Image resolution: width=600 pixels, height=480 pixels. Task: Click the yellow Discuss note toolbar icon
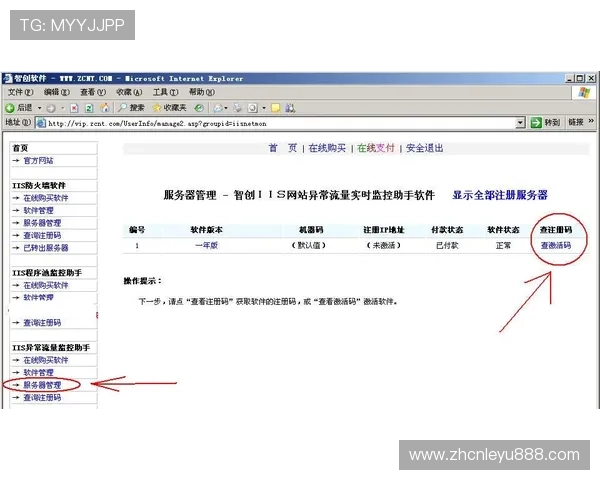(275, 108)
